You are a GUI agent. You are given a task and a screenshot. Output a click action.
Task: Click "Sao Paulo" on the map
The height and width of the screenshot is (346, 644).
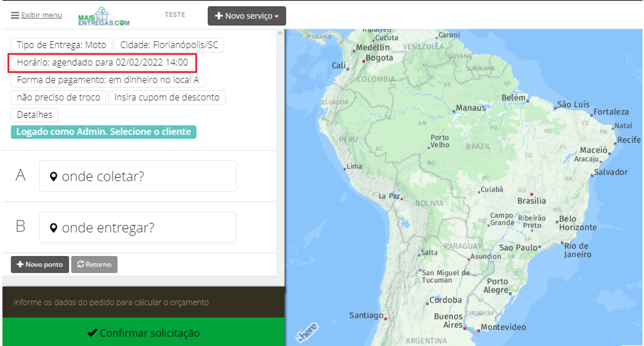pos(518,248)
